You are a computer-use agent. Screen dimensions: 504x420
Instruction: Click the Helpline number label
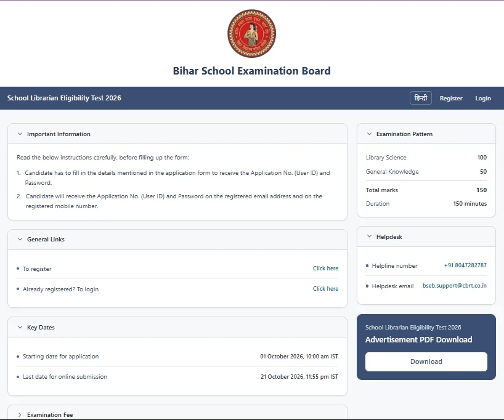click(394, 266)
